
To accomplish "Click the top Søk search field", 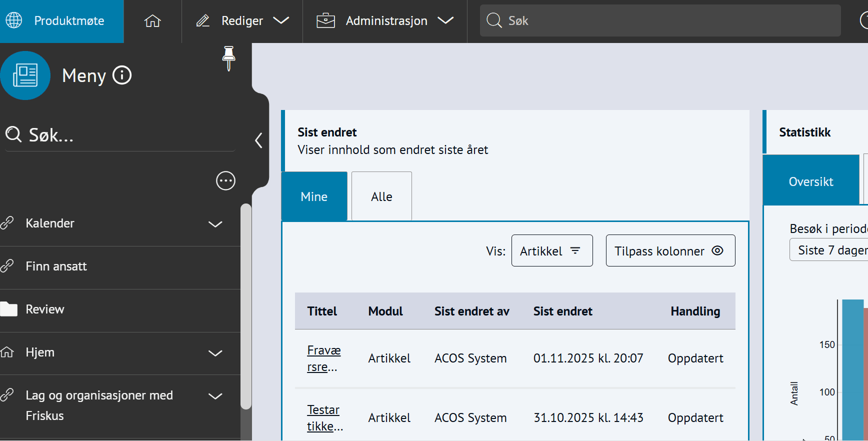I will (x=660, y=21).
